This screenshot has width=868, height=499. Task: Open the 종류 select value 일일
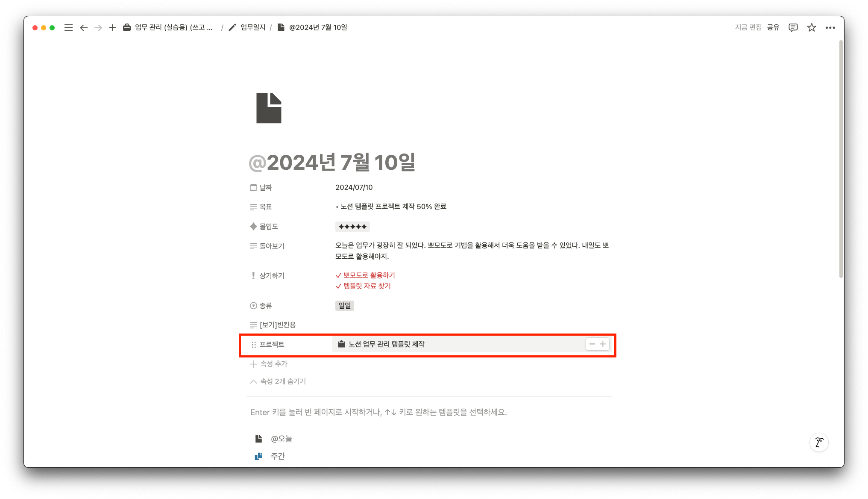(344, 306)
